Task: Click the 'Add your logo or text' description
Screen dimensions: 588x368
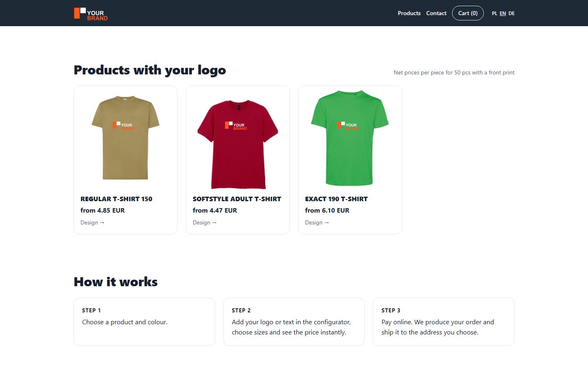Action: (x=291, y=327)
